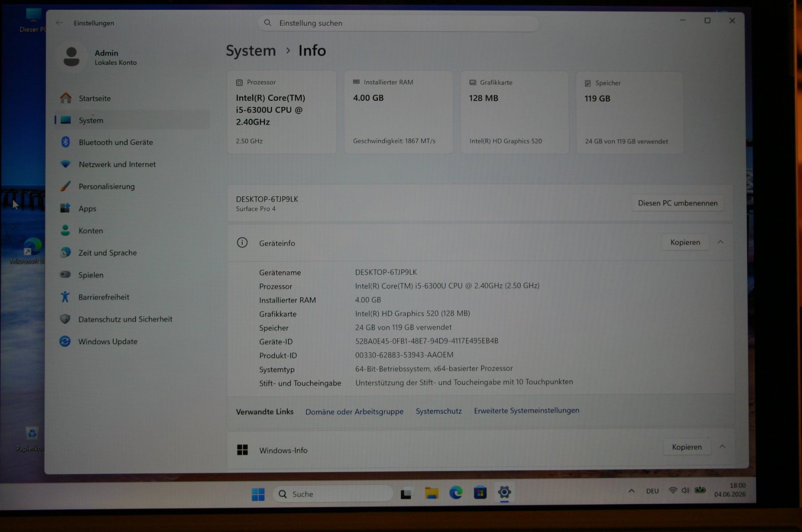Collapse the Geräteinfo section chevron

[x=720, y=242]
